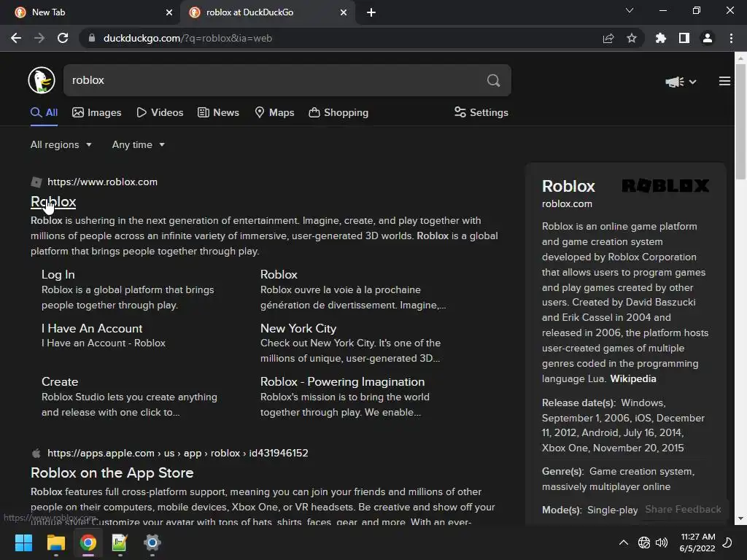Open the tab search chevron
The height and width of the screenshot is (560, 747).
point(630,10)
